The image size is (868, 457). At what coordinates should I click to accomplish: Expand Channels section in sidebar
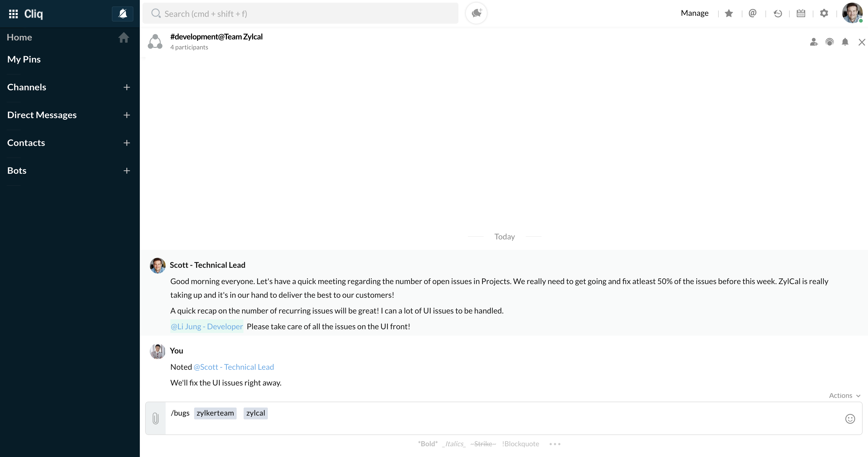point(26,87)
